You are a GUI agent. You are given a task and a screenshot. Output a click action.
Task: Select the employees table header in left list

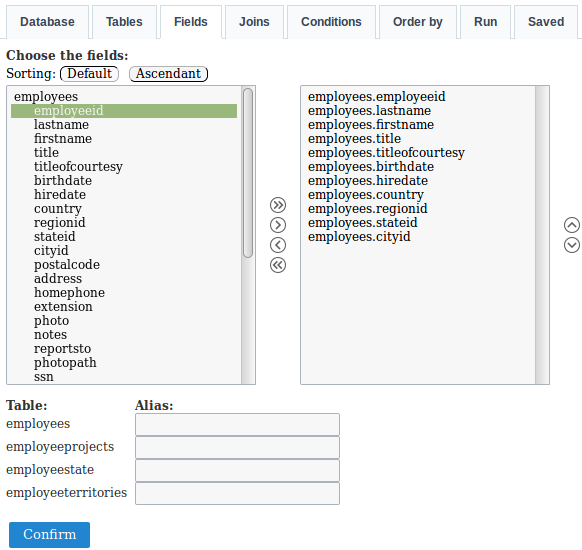click(x=124, y=96)
